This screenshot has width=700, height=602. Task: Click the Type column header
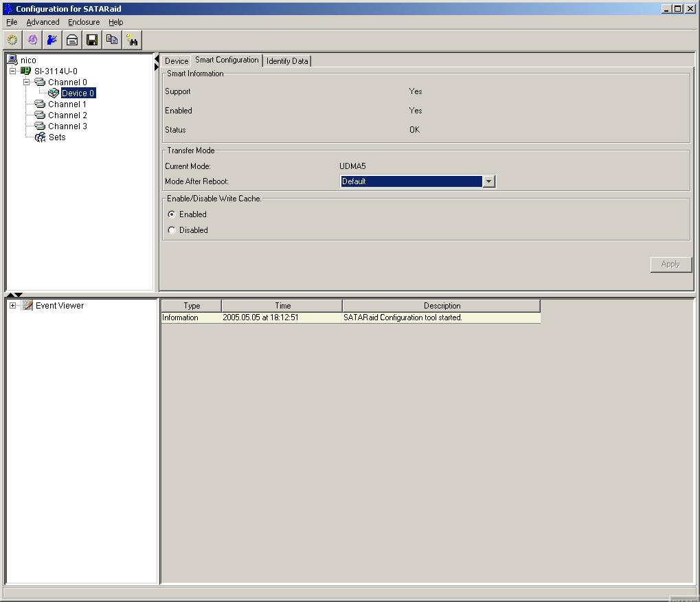click(192, 305)
